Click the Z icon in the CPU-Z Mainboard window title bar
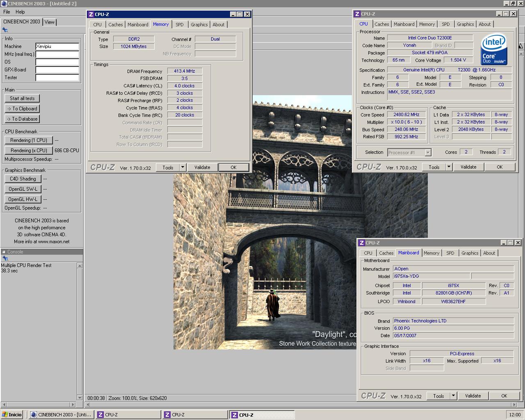Image resolution: width=525 pixels, height=420 pixels. 361,243
